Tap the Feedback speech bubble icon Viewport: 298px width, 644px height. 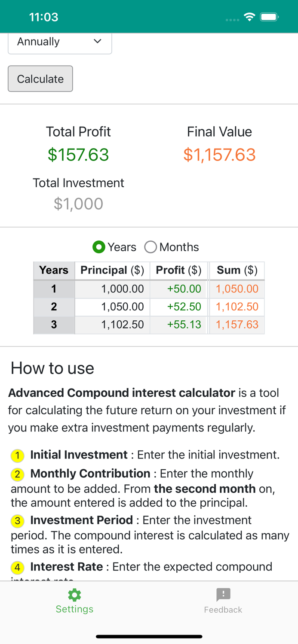[223, 595]
